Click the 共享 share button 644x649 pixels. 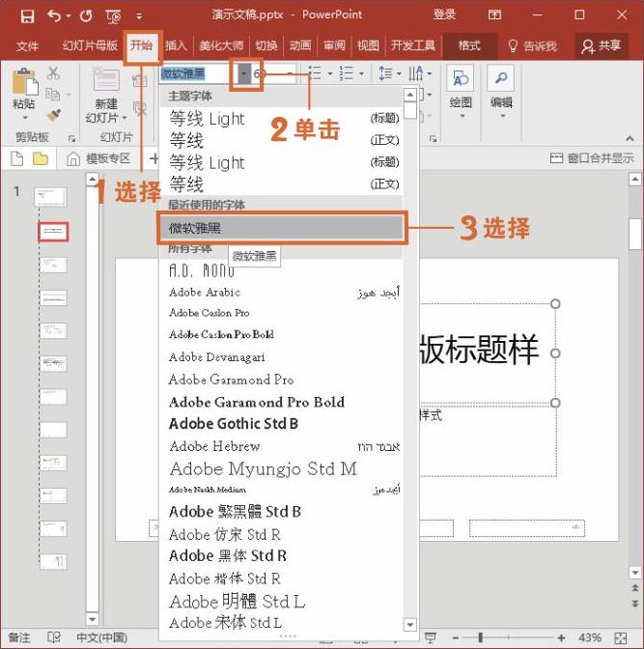coord(602,45)
